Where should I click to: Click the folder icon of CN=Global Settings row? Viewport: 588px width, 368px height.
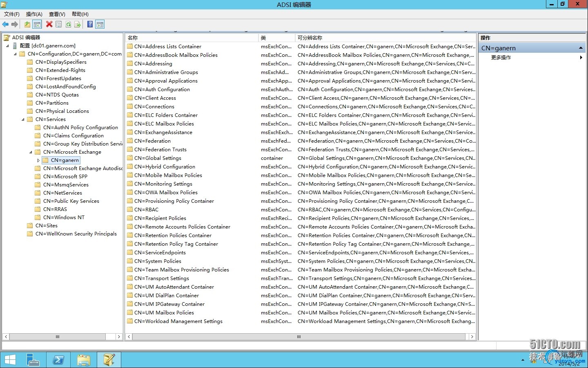tap(130, 158)
